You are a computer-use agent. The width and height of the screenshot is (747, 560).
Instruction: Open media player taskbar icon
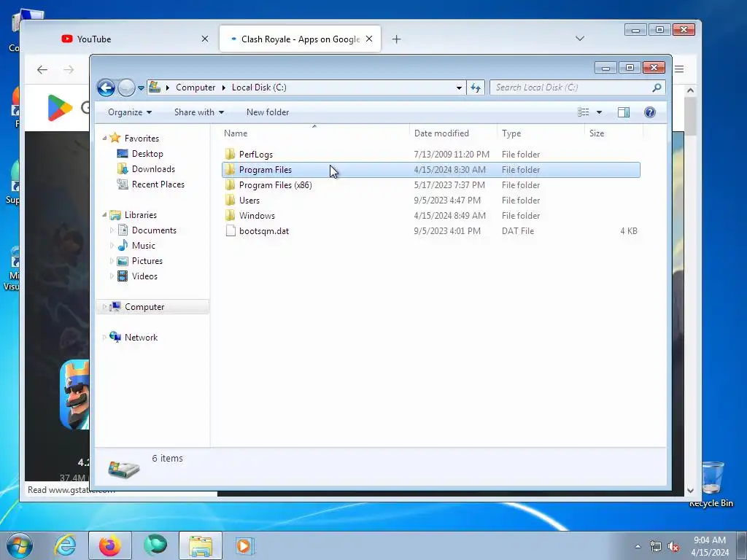[x=244, y=545]
